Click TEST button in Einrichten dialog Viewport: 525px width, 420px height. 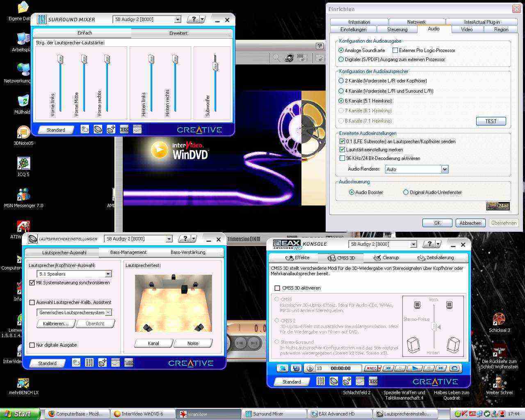pos(491,121)
